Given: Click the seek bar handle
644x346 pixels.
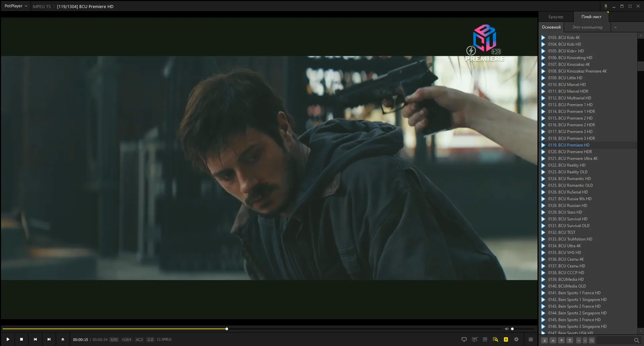Looking at the screenshot, I should 227,329.
